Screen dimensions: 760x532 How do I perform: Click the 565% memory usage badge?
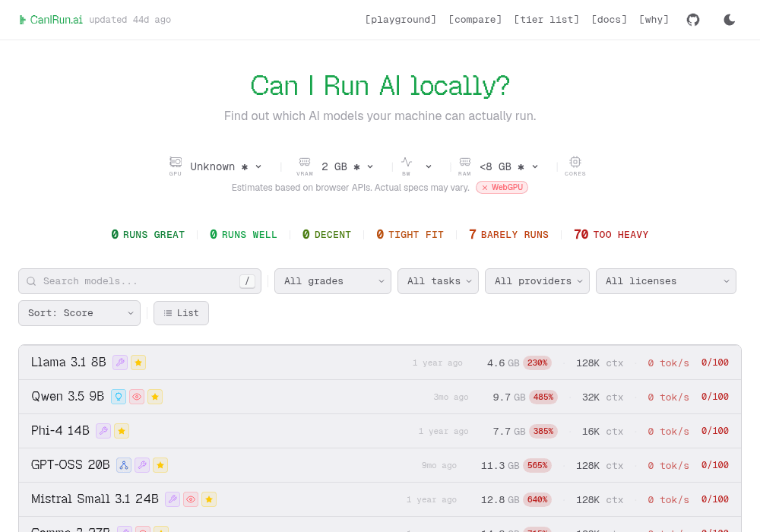[x=537, y=465]
